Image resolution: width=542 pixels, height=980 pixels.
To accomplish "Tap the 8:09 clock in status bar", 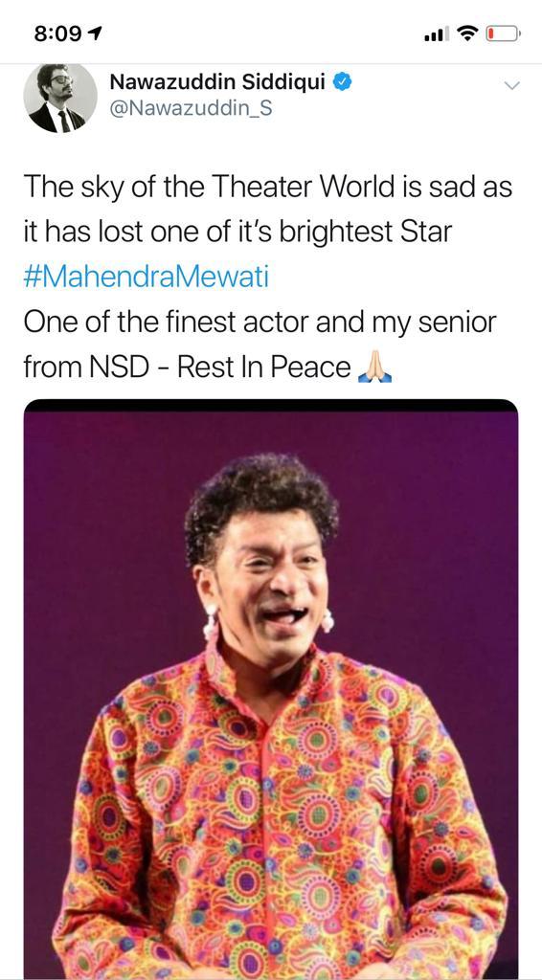I will pos(58,34).
